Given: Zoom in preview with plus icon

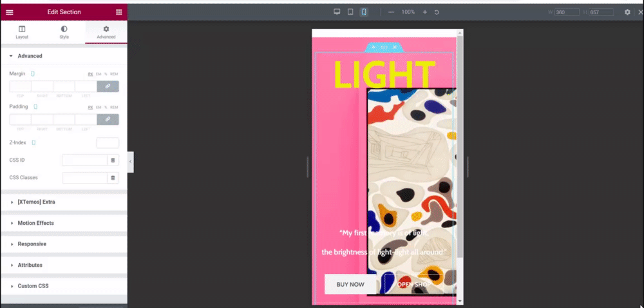Looking at the screenshot, I should (425, 12).
